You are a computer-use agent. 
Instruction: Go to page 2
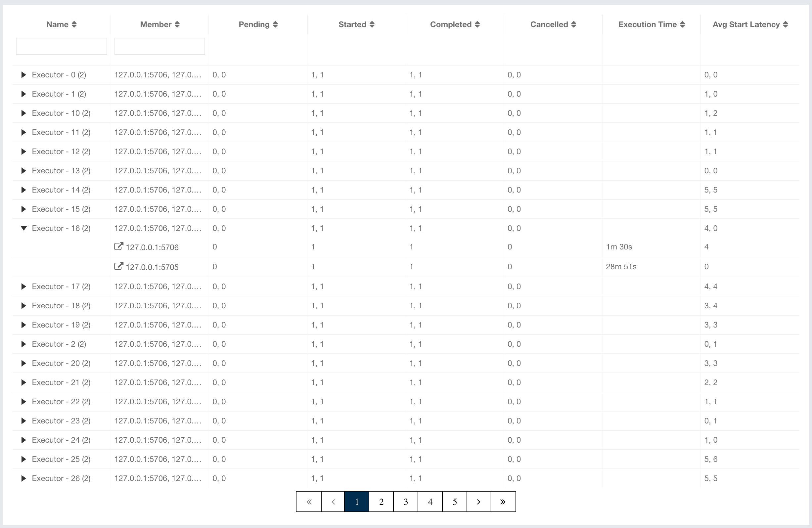[x=381, y=502]
